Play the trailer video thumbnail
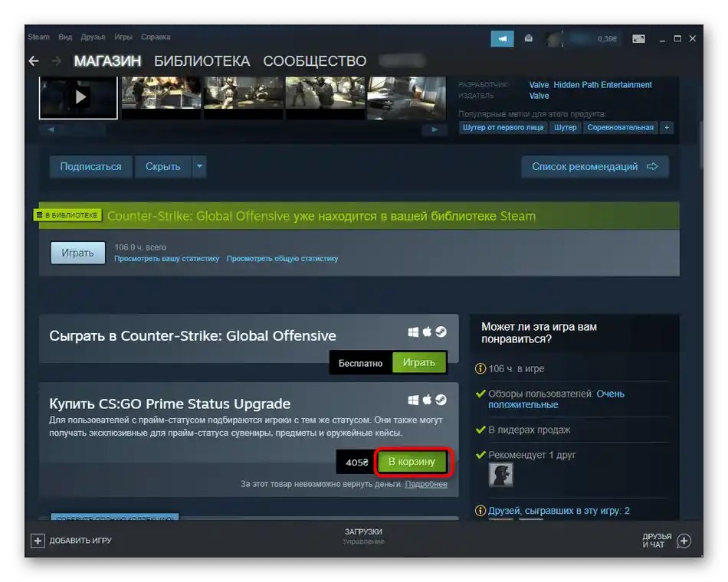 (x=78, y=97)
